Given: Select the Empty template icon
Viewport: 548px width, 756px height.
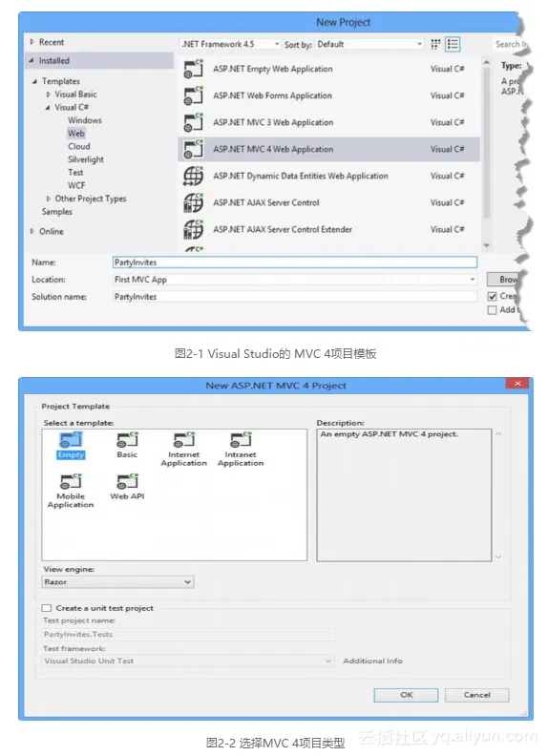Looking at the screenshot, I should click(71, 440).
